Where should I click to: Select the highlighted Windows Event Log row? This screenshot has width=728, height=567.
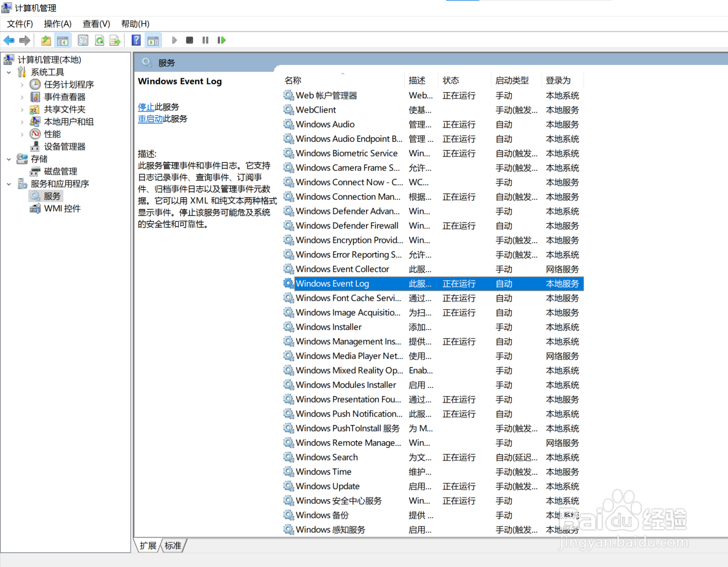(433, 283)
